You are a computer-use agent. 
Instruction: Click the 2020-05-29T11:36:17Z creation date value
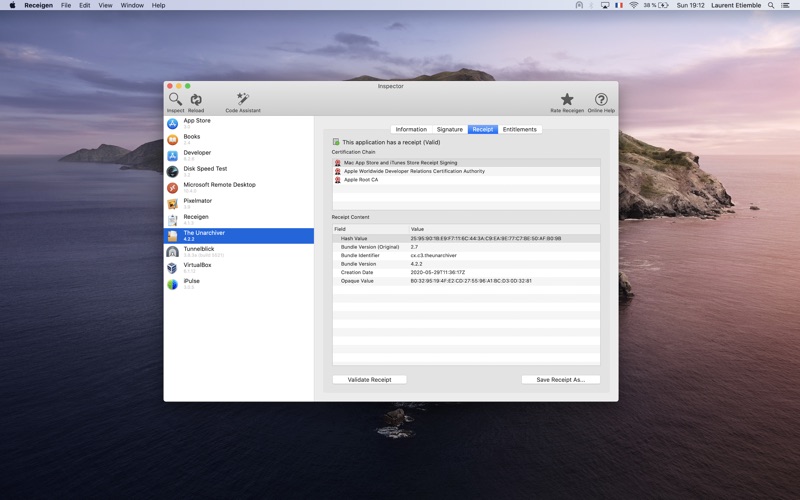(x=438, y=272)
